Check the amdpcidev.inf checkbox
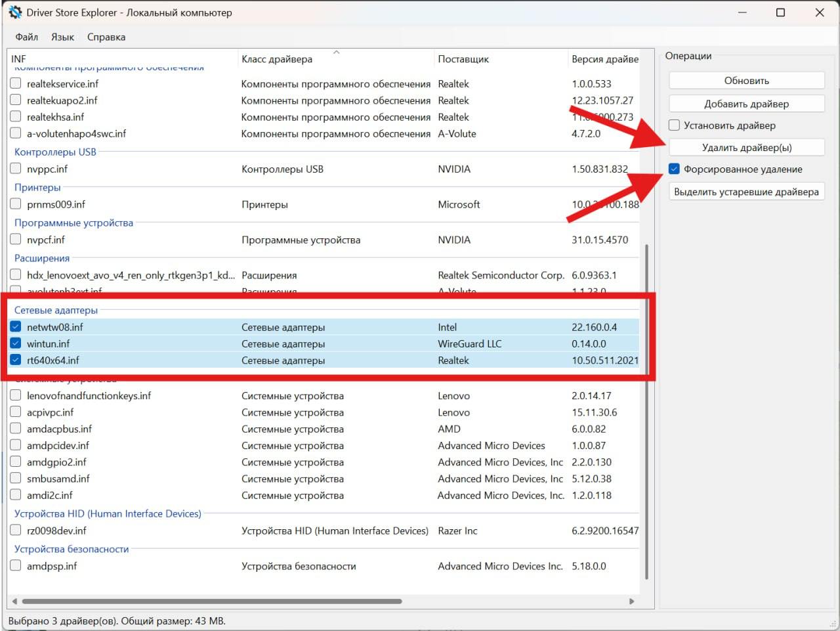The image size is (840, 631). point(16,445)
